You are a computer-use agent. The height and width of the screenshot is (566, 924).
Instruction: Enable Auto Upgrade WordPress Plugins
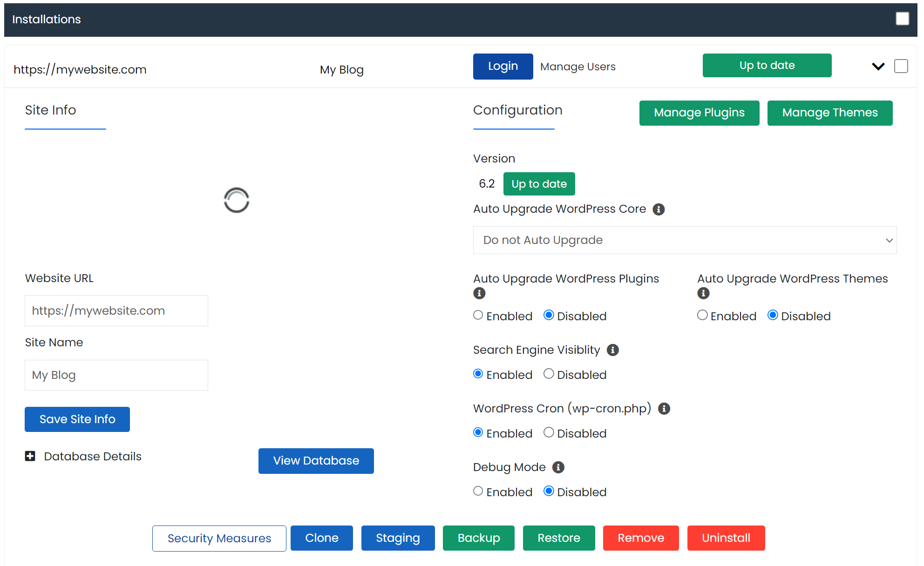[x=478, y=315]
